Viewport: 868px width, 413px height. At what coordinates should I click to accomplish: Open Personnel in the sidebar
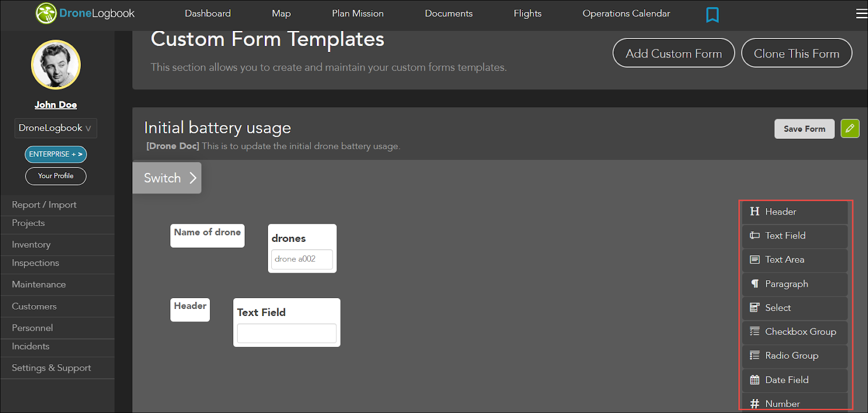58,328
